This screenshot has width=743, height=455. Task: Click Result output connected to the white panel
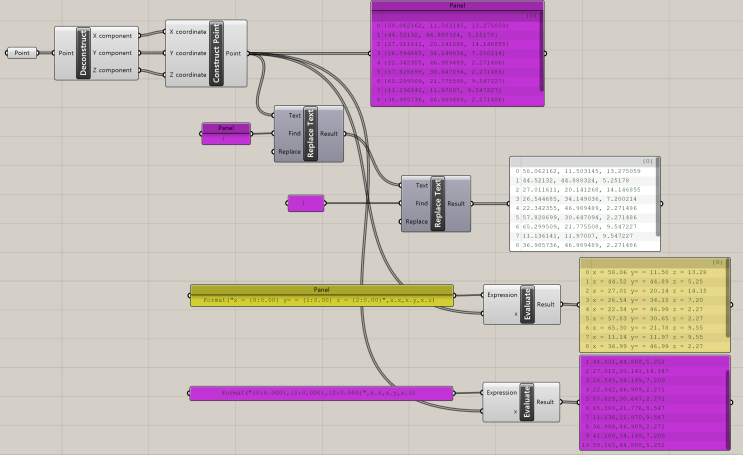click(456, 204)
